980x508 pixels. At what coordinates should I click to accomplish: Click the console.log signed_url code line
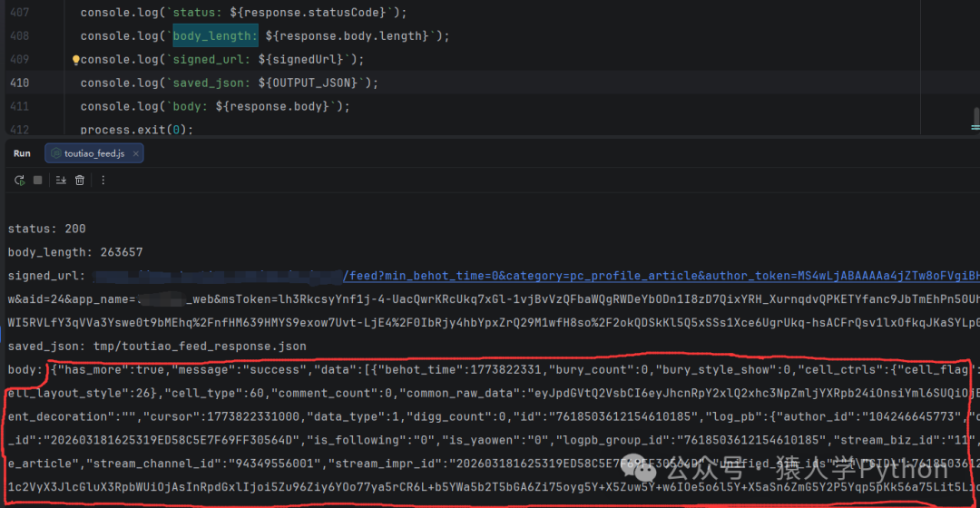coord(222,59)
